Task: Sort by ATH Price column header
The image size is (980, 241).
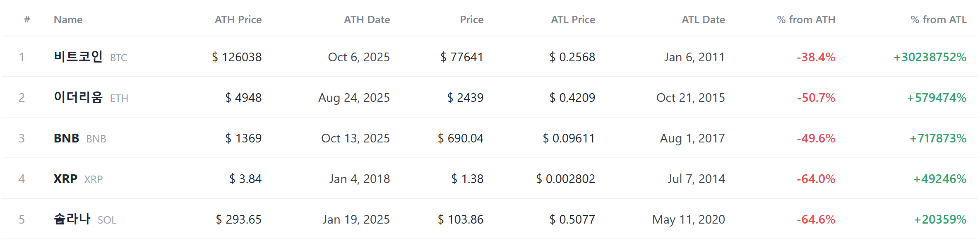Action: coord(238,19)
